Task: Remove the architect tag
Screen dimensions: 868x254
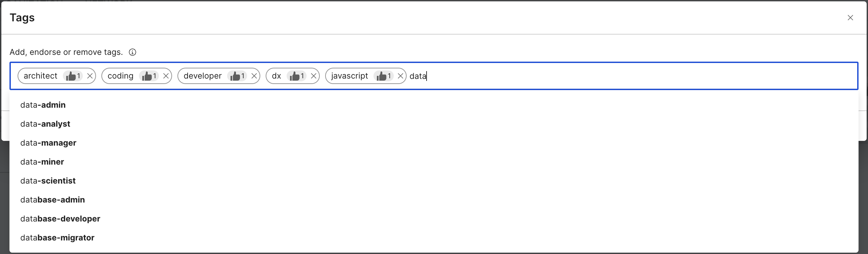Action: point(90,76)
